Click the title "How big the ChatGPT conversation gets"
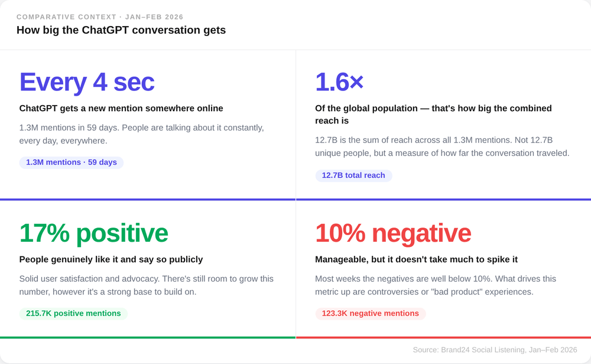The width and height of the screenshot is (591, 364). [121, 30]
